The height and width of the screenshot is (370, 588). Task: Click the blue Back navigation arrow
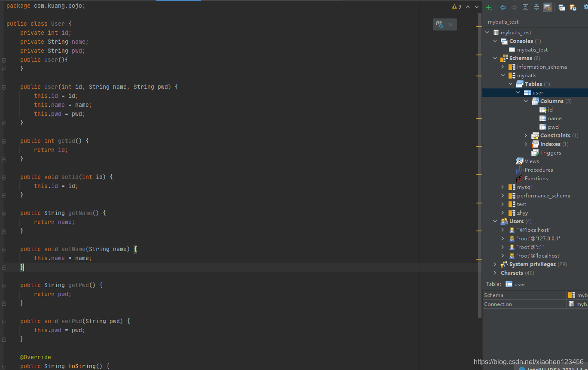click(x=503, y=7)
